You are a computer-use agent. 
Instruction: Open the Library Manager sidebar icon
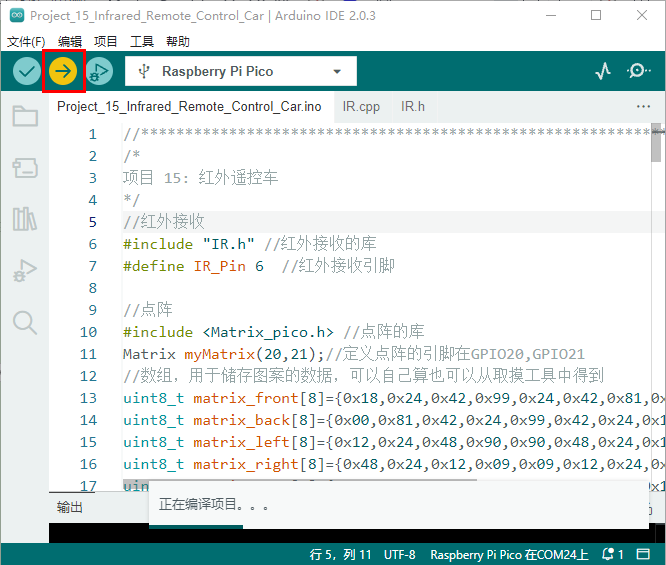click(25, 219)
